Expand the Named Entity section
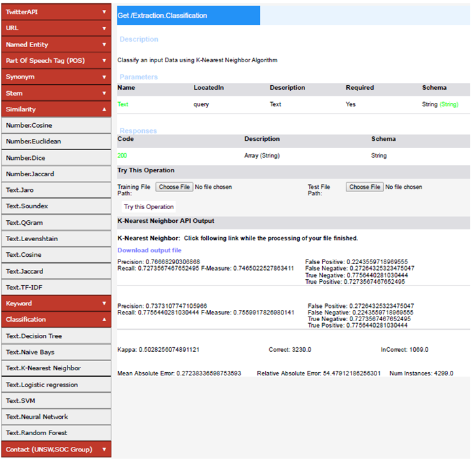 tap(56, 45)
